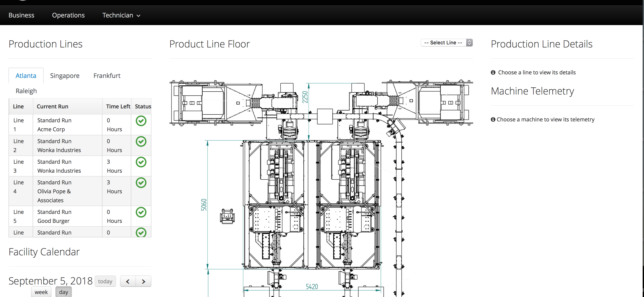Screen dimensions: 644x297
Task: Select Line 2 'Wonka Industries' run cell
Action: point(68,146)
